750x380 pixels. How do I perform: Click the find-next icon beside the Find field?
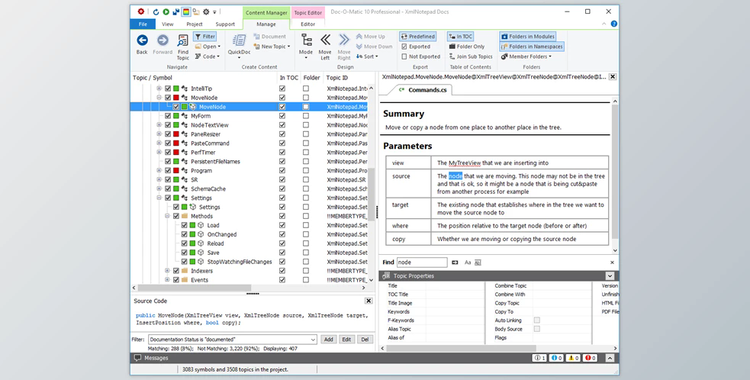[x=455, y=262]
